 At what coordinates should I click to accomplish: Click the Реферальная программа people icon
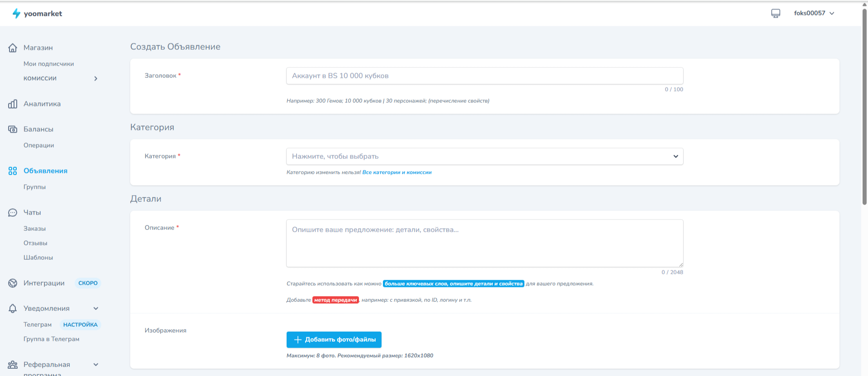point(13,365)
